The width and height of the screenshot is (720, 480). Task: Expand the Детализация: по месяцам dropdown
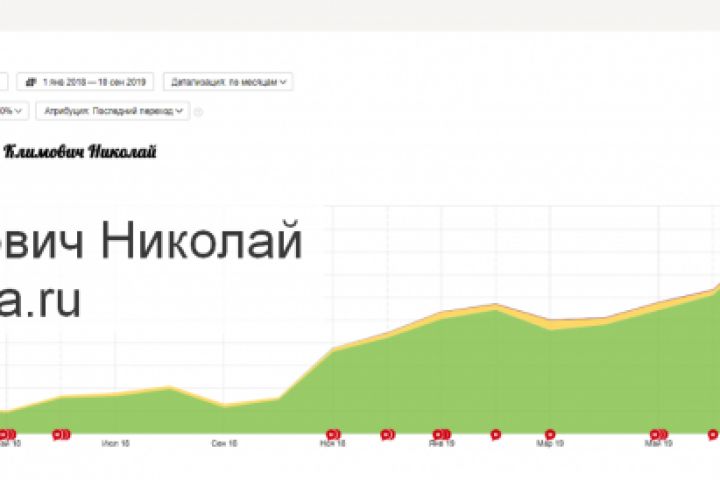pyautogui.click(x=228, y=82)
